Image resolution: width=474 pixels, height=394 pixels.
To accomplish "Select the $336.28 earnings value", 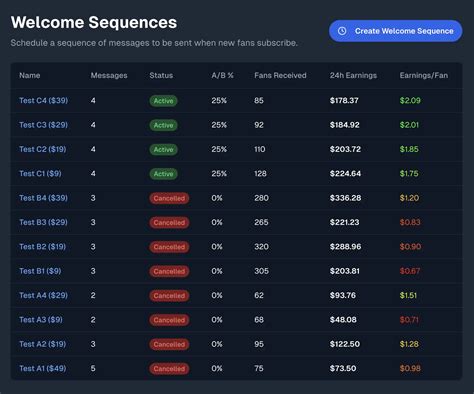I will [x=345, y=198].
